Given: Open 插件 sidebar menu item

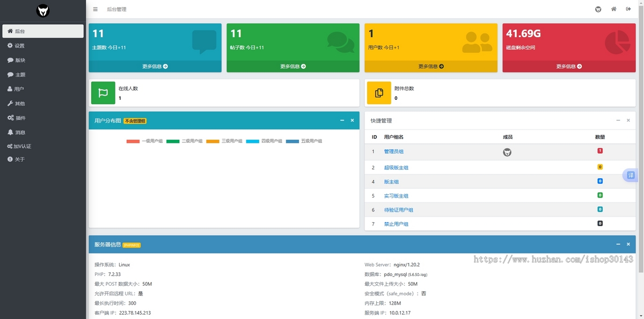Looking at the screenshot, I should point(20,118).
